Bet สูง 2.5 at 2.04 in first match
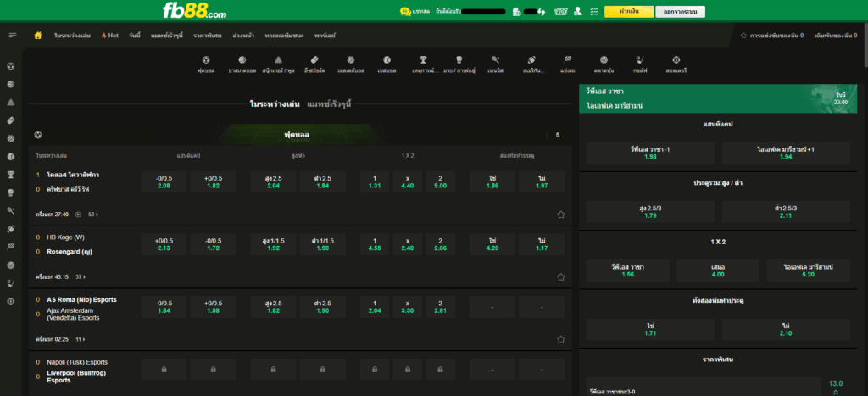This screenshot has width=868, height=396. point(274,181)
